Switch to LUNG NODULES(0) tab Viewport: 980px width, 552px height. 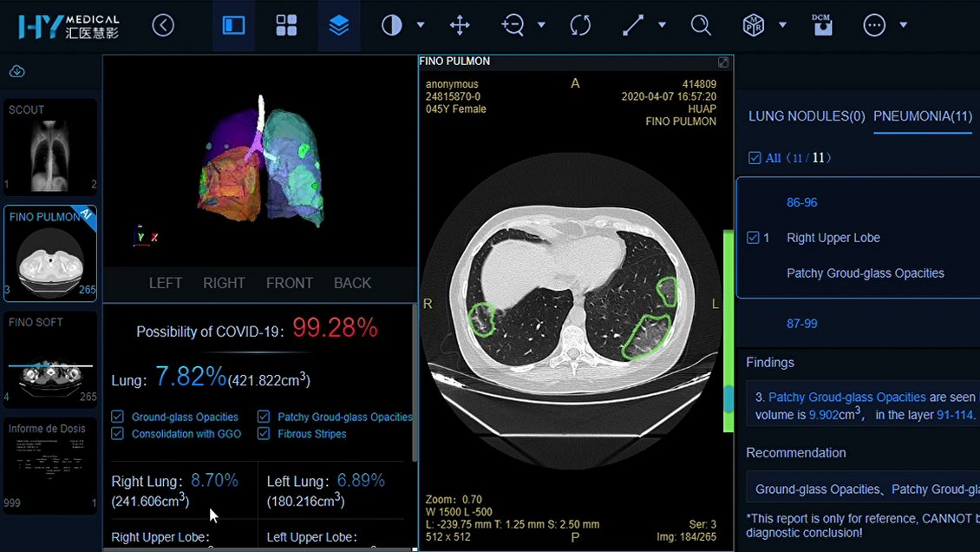[x=807, y=116]
